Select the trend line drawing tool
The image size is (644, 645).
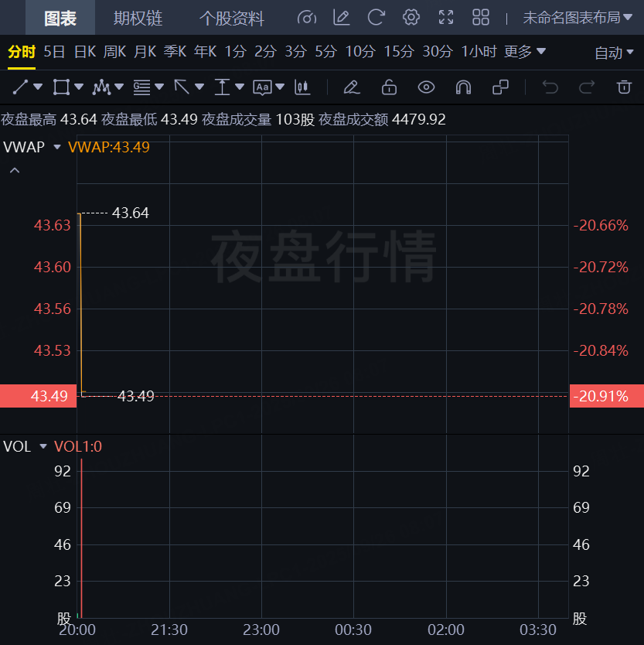(21, 87)
